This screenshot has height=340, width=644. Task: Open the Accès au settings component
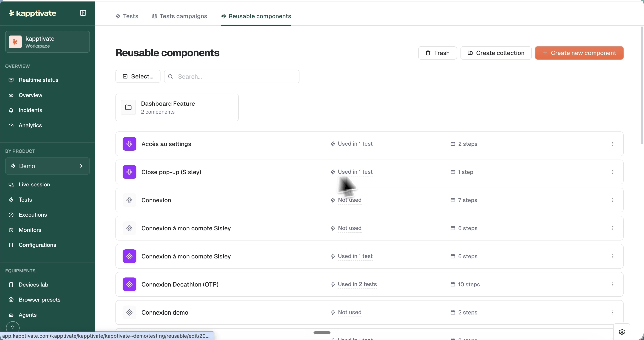(x=166, y=144)
